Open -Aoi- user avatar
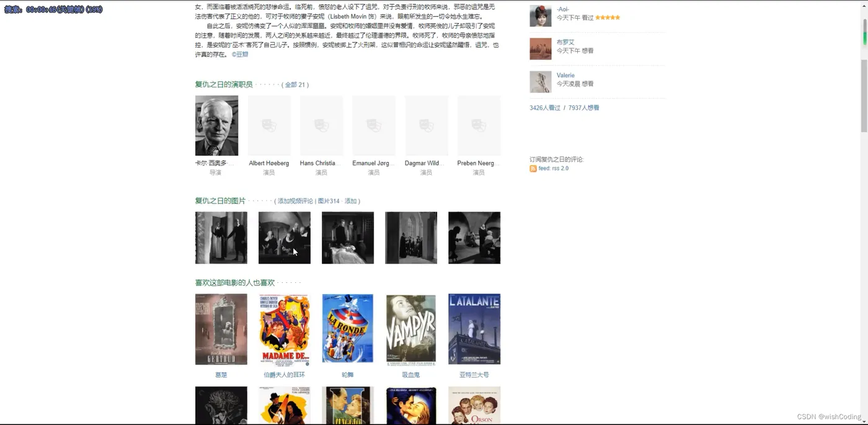Viewport: 868px width, 425px height. [x=540, y=16]
